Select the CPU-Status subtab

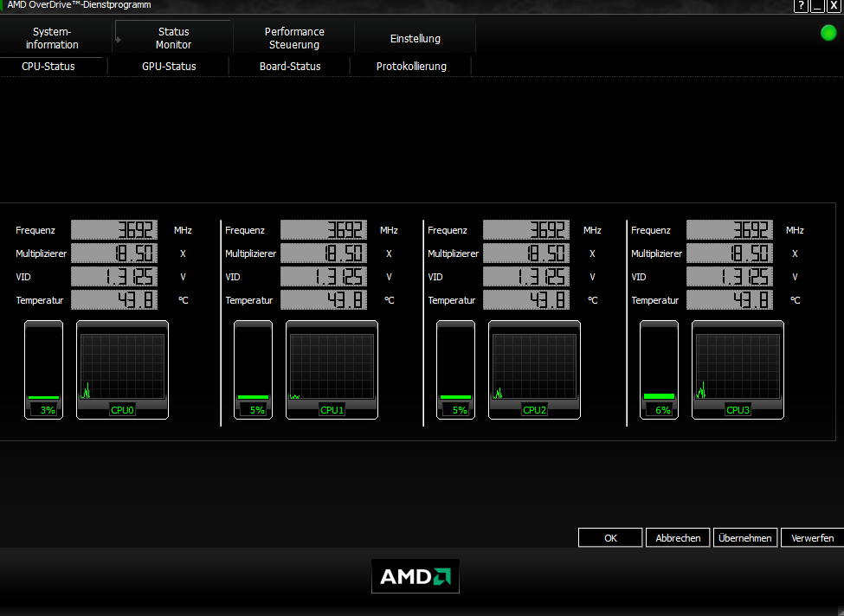point(48,66)
